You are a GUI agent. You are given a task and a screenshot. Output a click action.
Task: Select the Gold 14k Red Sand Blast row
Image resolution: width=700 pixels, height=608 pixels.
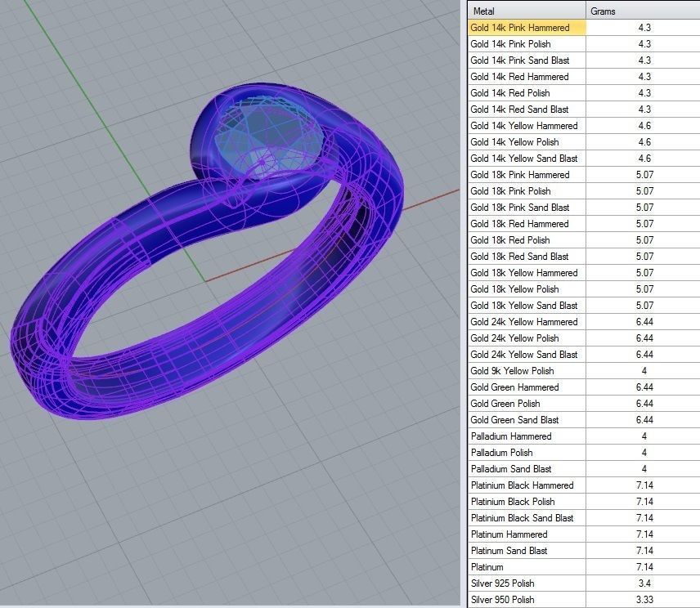[584, 110]
